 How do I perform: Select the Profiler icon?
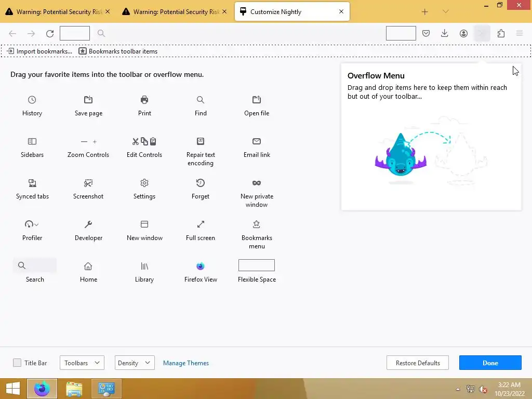click(x=31, y=224)
